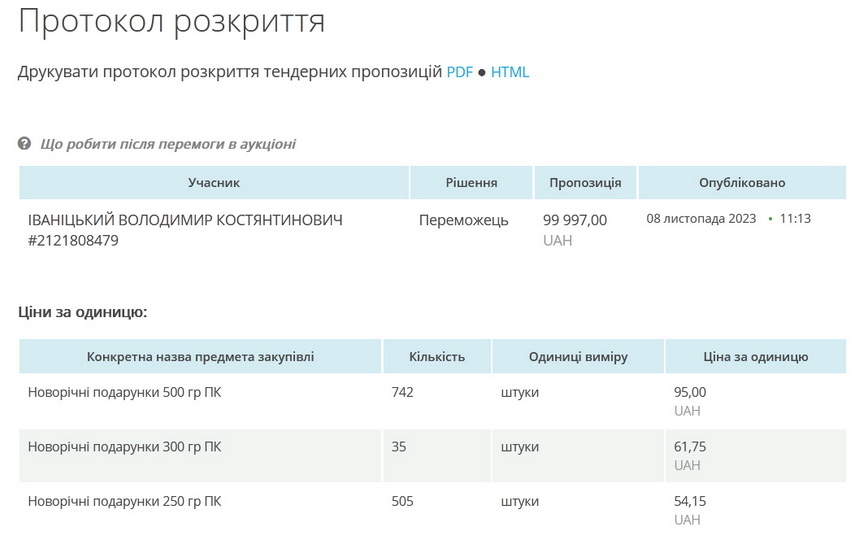Click the 'Рішення' column header
859x545 pixels.
471,183
